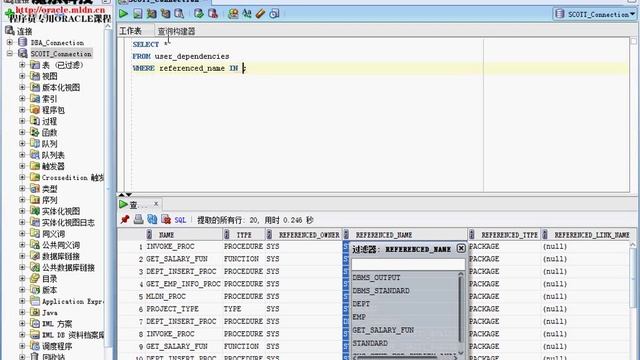640x360 pixels.
Task: Click the Clear eraser icon
Action: click(x=260, y=13)
